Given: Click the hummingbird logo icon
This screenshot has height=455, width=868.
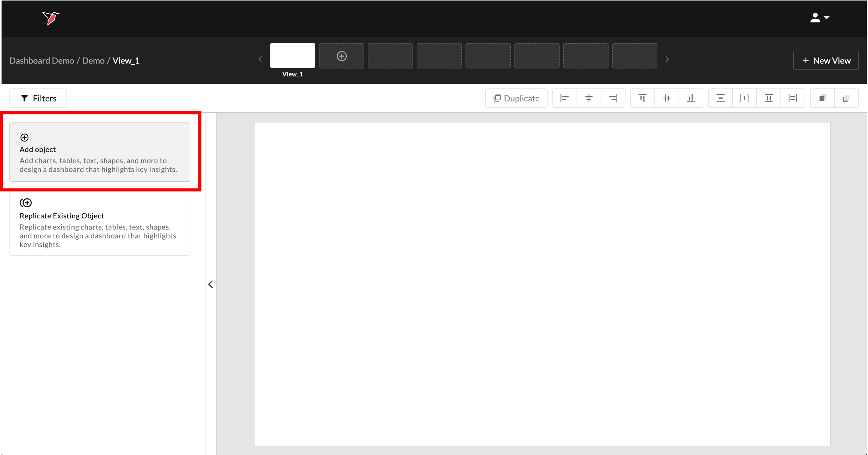Looking at the screenshot, I should point(51,18).
